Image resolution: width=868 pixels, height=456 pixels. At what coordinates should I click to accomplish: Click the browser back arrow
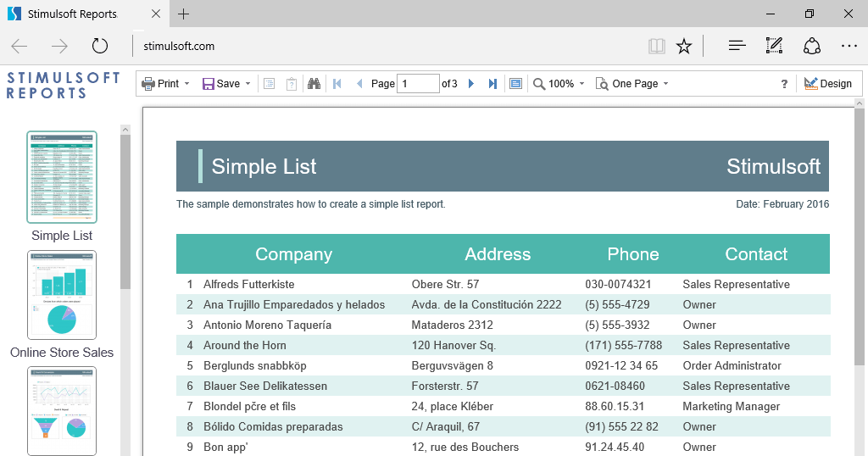coord(19,47)
